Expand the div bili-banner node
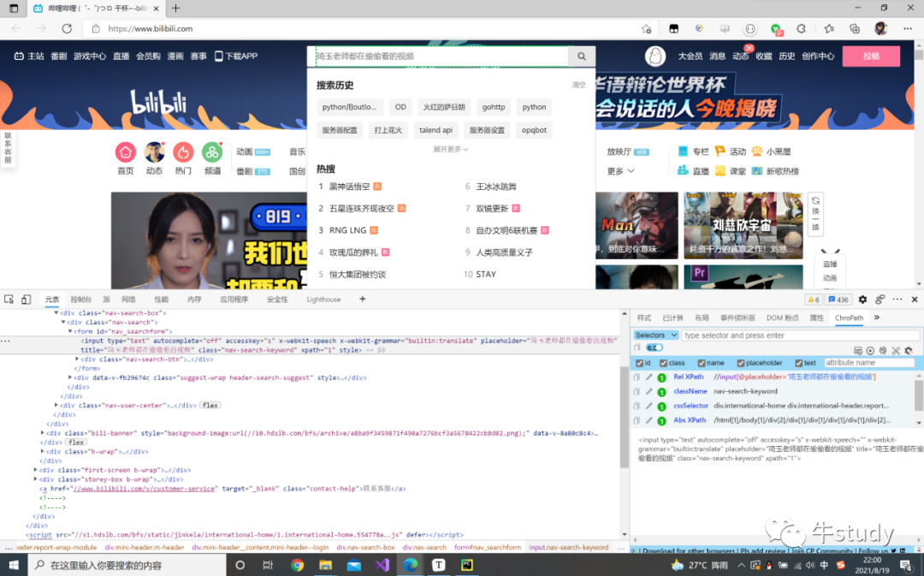 tap(42, 433)
